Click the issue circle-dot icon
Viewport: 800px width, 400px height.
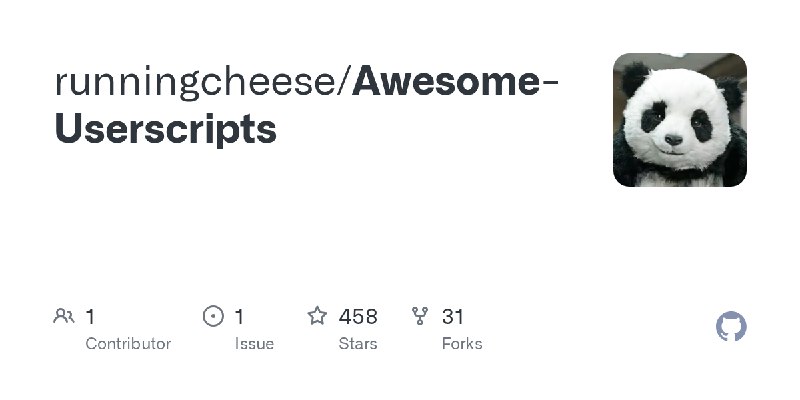(x=213, y=317)
